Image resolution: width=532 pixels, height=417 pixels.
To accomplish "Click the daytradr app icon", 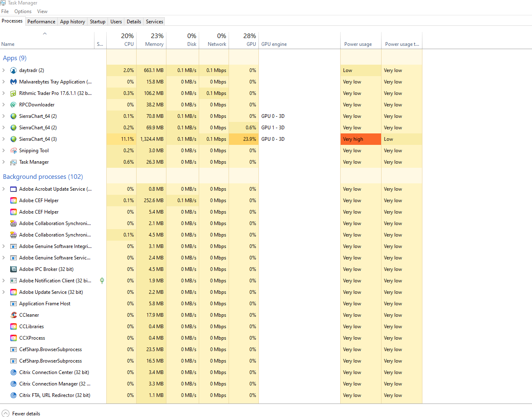I will pos(13,70).
